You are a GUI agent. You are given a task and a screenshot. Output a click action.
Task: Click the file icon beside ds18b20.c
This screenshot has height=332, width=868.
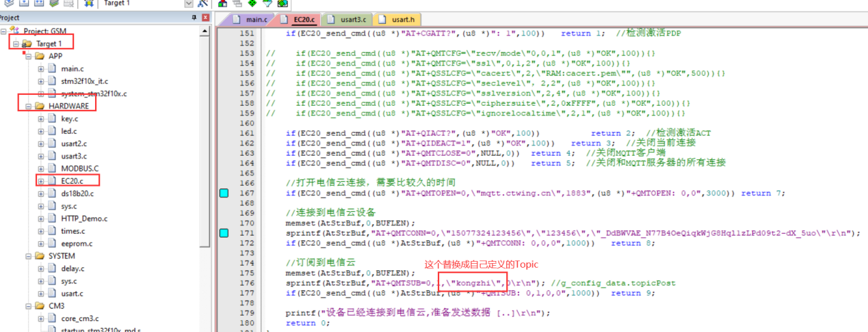coord(52,193)
